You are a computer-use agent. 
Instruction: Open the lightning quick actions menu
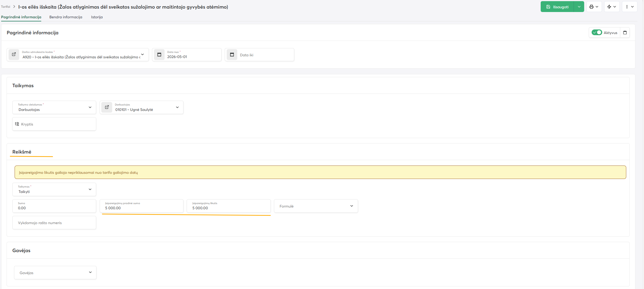coord(612,7)
